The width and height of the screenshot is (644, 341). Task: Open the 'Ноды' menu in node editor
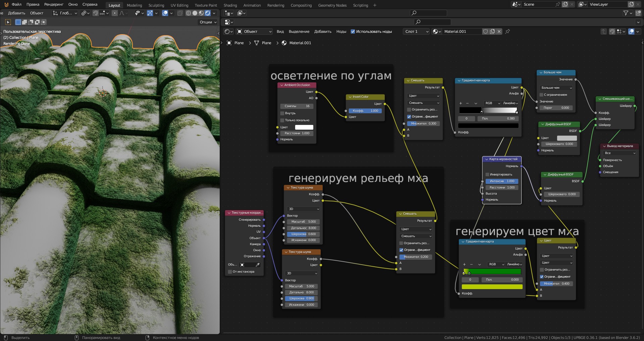(x=341, y=31)
